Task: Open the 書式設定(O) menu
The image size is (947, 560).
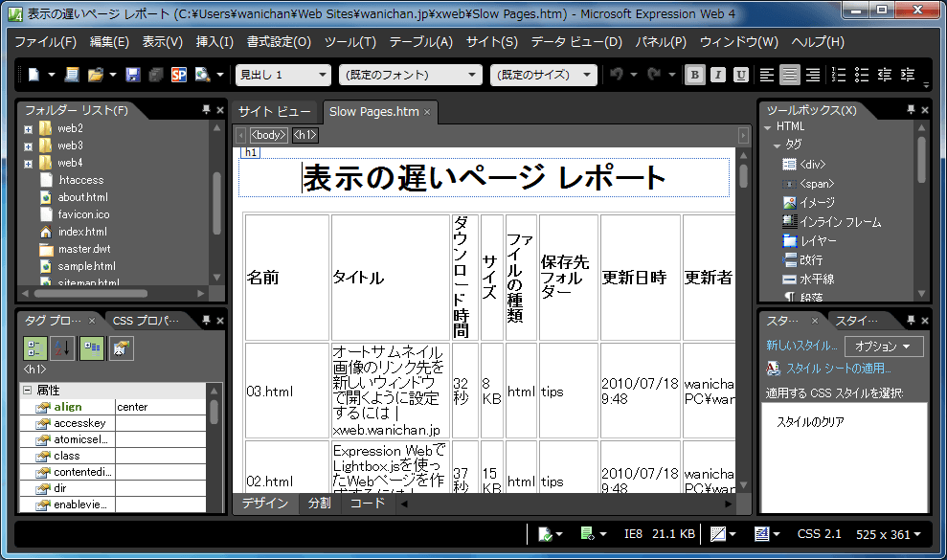Action: [279, 42]
